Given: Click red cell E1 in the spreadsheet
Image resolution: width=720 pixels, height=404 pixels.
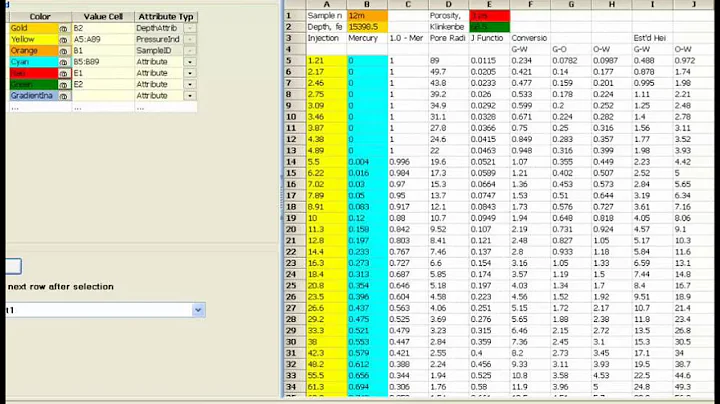Looking at the screenshot, I should pyautogui.click(x=489, y=16).
